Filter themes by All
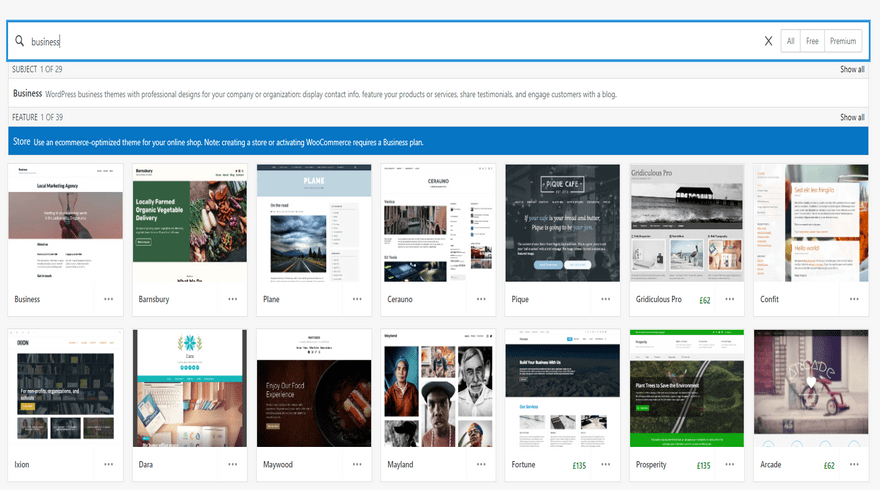Image resolution: width=880 pixels, height=490 pixels. pyautogui.click(x=790, y=41)
